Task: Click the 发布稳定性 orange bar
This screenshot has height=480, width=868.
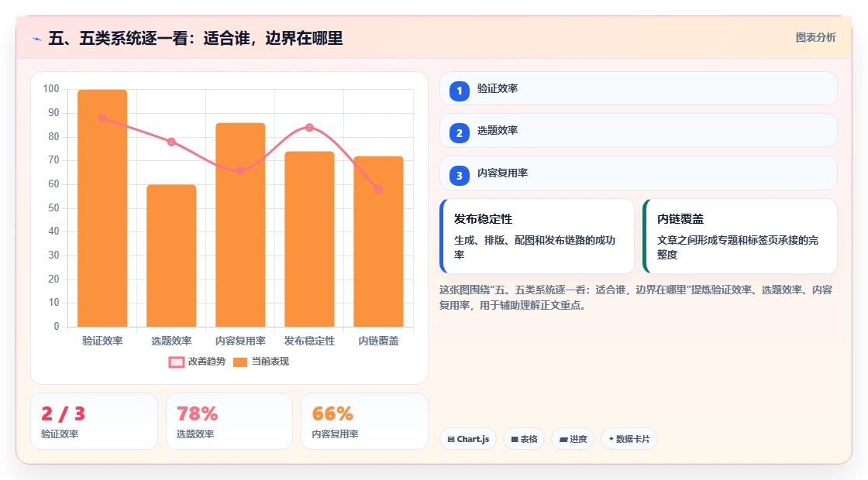Action: coord(309,239)
